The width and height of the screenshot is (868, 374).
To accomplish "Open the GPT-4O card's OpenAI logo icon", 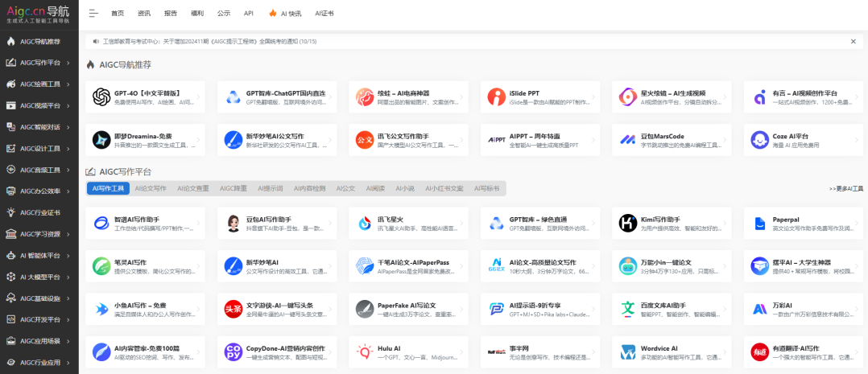I will [101, 97].
